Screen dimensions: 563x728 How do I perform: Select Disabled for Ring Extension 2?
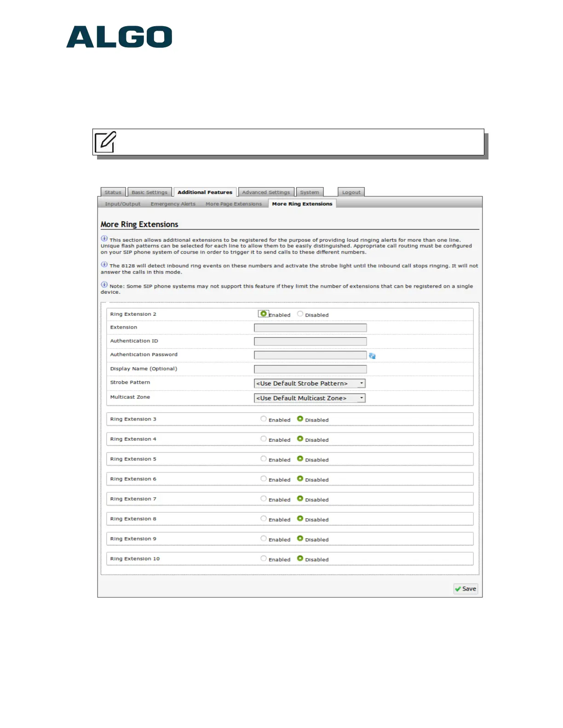300,314
